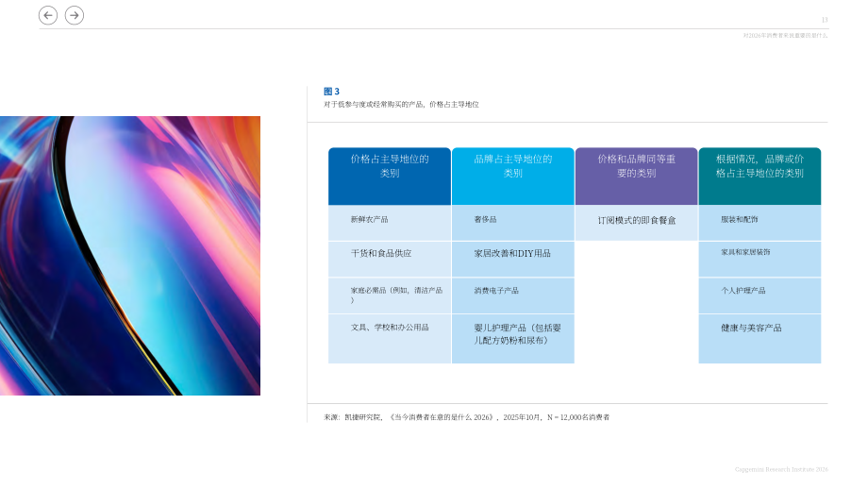Select the 新鲜农产品 cell
The height and width of the screenshot is (489, 868).
(x=389, y=223)
